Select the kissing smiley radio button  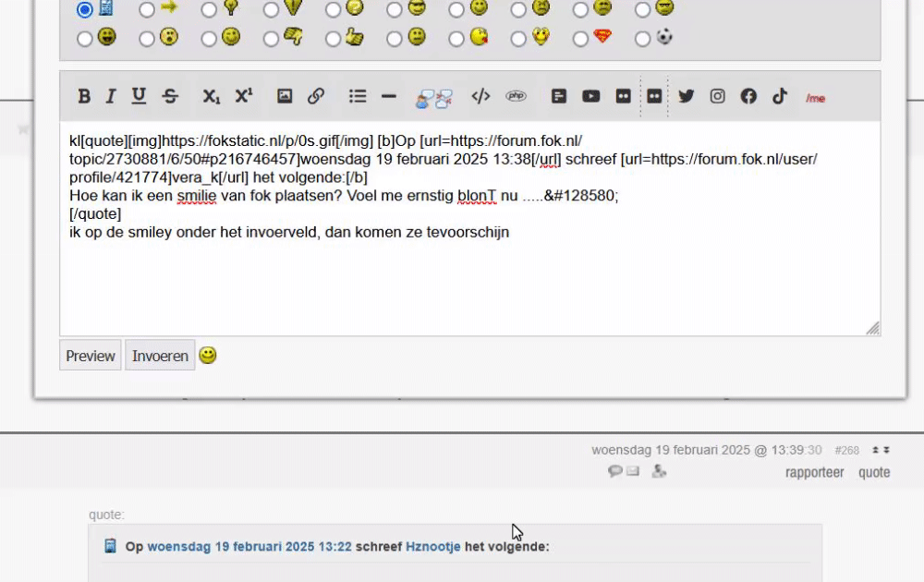coord(456,39)
